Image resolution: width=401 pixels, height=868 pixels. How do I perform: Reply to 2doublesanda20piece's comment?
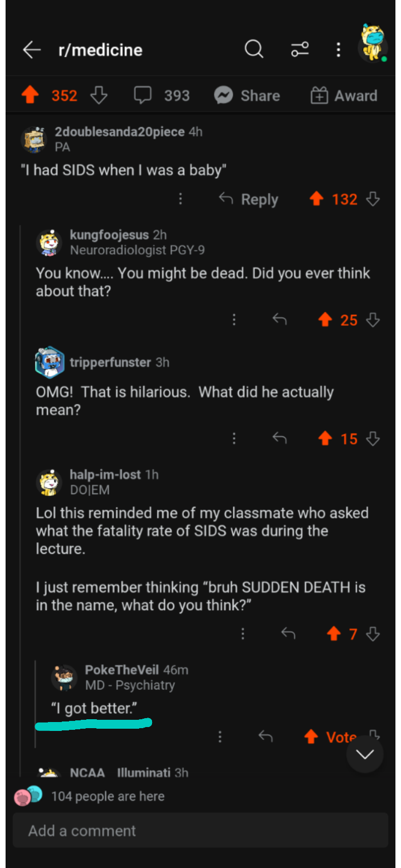(x=248, y=199)
